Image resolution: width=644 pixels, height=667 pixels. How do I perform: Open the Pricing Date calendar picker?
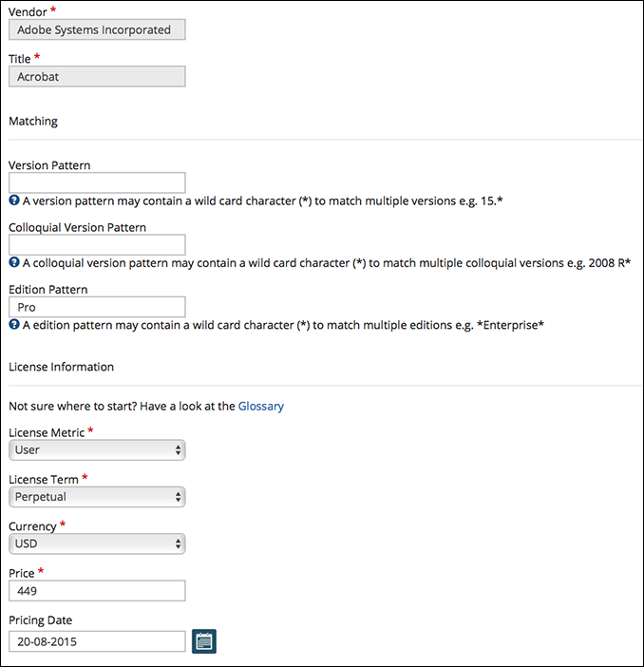point(204,641)
